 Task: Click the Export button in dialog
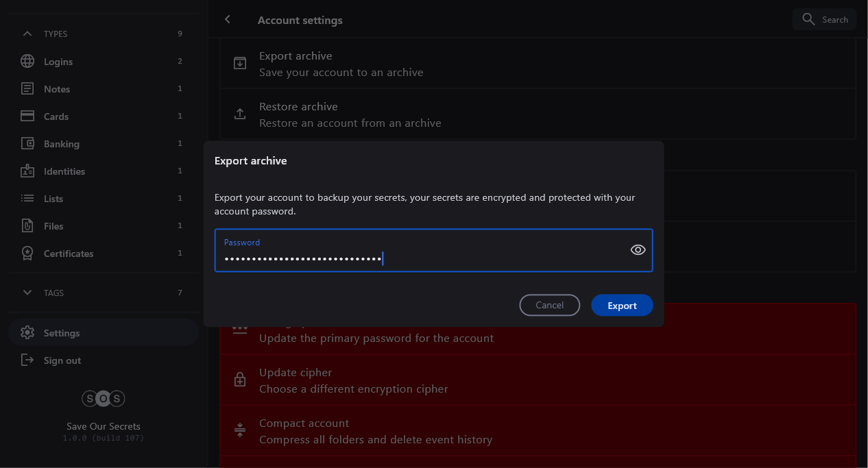[x=622, y=306]
